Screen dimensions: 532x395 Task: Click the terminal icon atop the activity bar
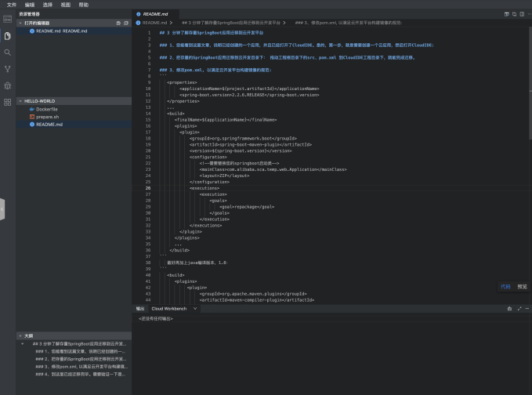pos(8,19)
